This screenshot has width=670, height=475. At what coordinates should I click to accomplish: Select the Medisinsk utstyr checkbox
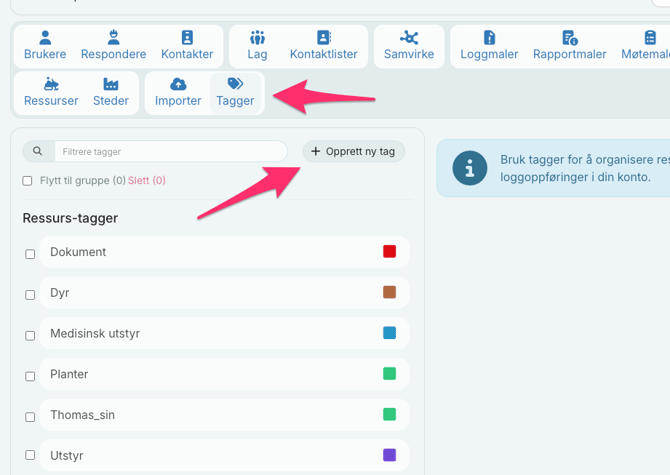click(x=30, y=336)
